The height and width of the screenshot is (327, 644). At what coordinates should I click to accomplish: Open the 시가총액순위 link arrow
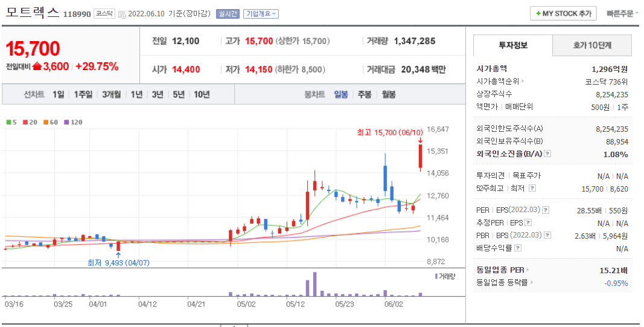(523, 82)
